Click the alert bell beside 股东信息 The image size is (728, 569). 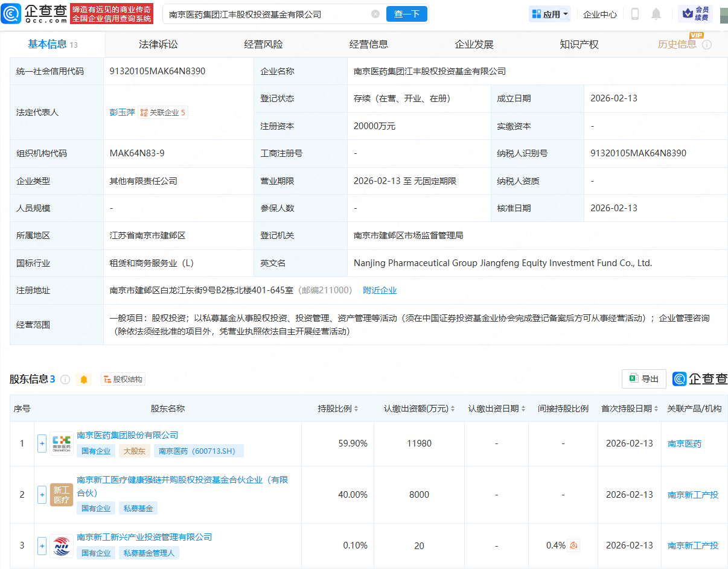point(84,380)
